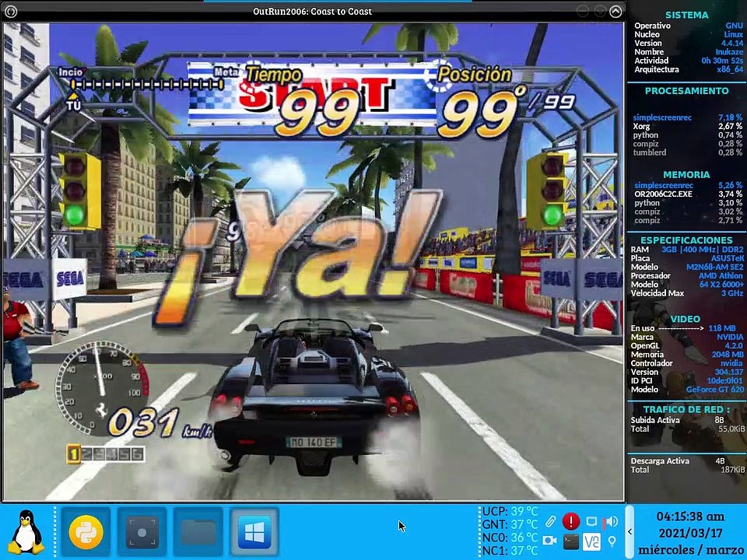Open the Tux penguin start menu
Image resolution: width=747 pixels, height=560 pixels.
click(x=27, y=532)
